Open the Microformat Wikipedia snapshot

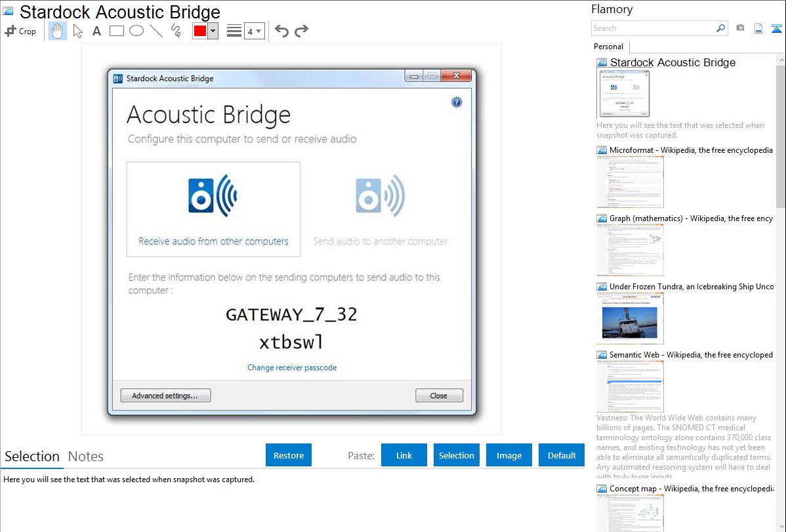click(x=691, y=150)
